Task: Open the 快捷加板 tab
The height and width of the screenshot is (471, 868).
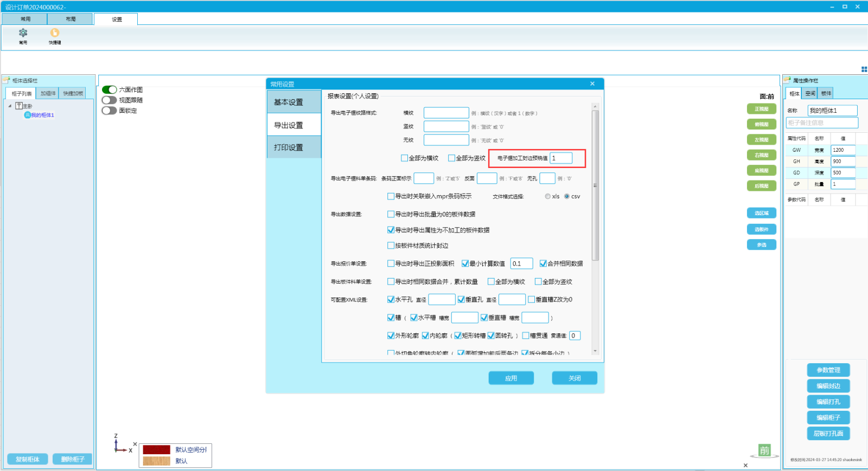Action: pyautogui.click(x=73, y=93)
